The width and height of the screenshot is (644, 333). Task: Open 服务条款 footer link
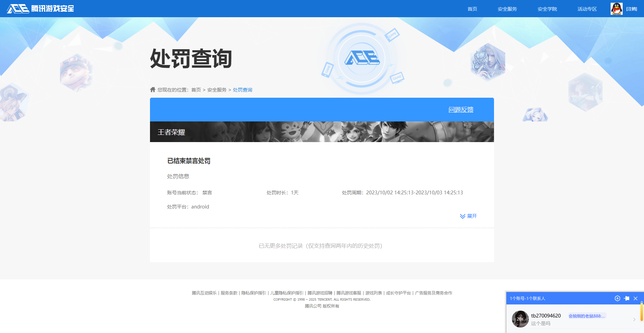point(229,293)
